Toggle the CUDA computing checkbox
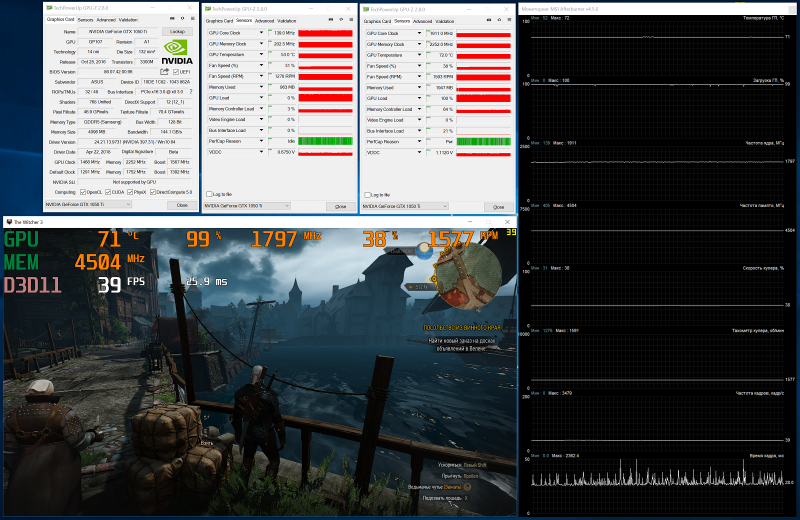 coord(108,191)
